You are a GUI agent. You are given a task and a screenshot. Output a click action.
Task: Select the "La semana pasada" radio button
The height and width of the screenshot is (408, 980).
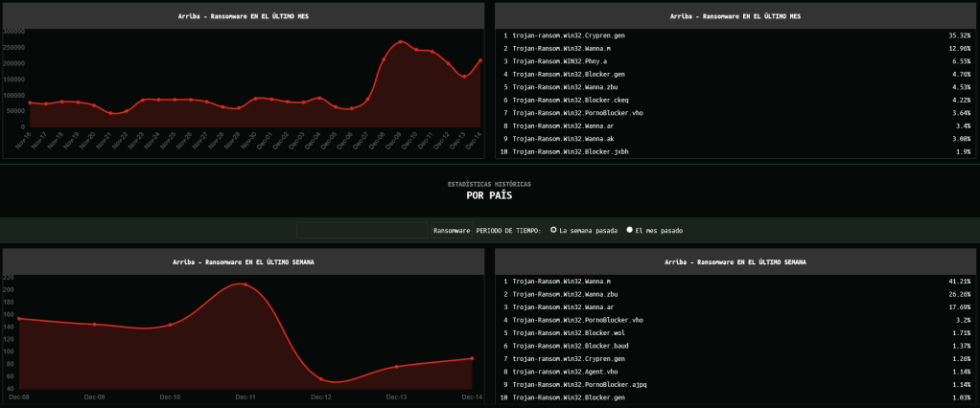[553, 230]
